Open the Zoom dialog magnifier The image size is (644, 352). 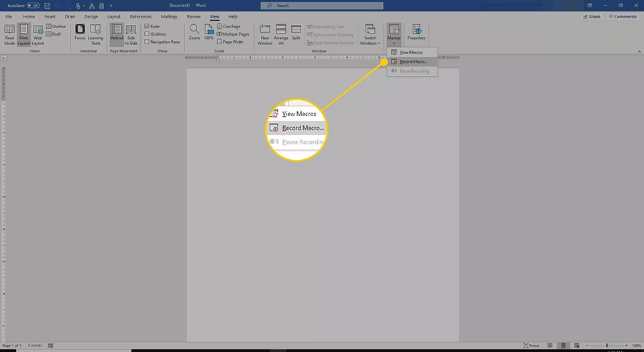(195, 32)
